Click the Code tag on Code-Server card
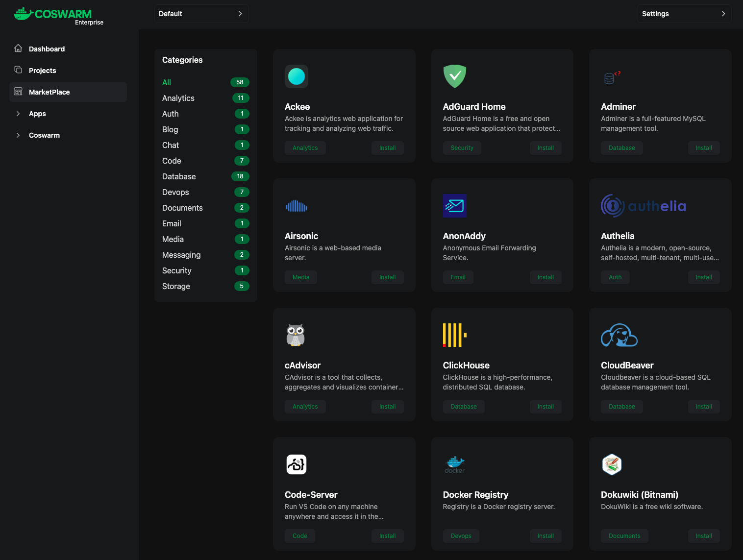 point(300,536)
